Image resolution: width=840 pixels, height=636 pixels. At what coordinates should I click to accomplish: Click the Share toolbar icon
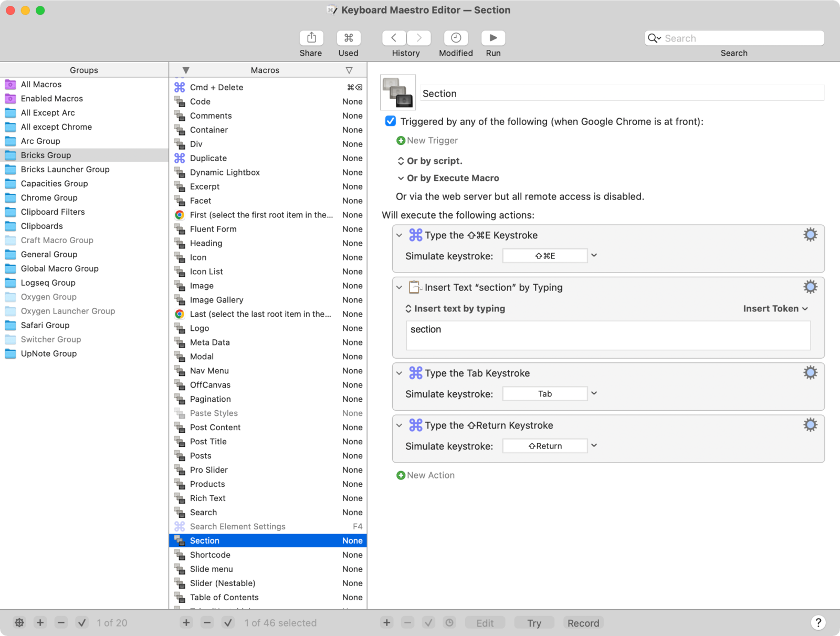pos(311,38)
